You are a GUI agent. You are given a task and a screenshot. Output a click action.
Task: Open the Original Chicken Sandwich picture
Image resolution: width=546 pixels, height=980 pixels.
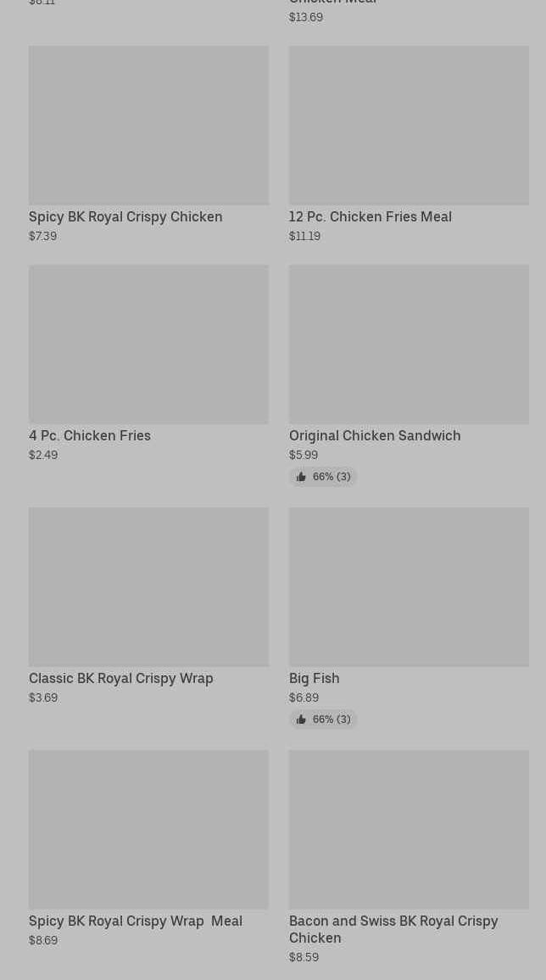tap(409, 344)
